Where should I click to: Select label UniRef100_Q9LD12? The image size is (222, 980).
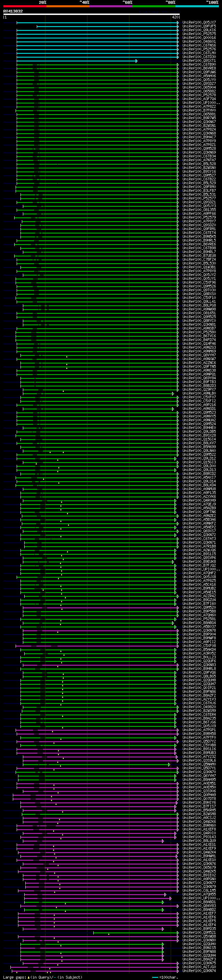click(199, 459)
